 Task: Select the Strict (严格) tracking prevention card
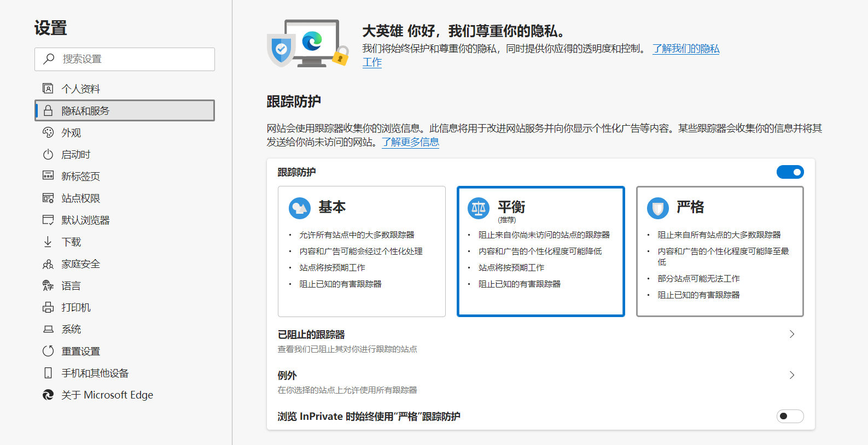719,251
